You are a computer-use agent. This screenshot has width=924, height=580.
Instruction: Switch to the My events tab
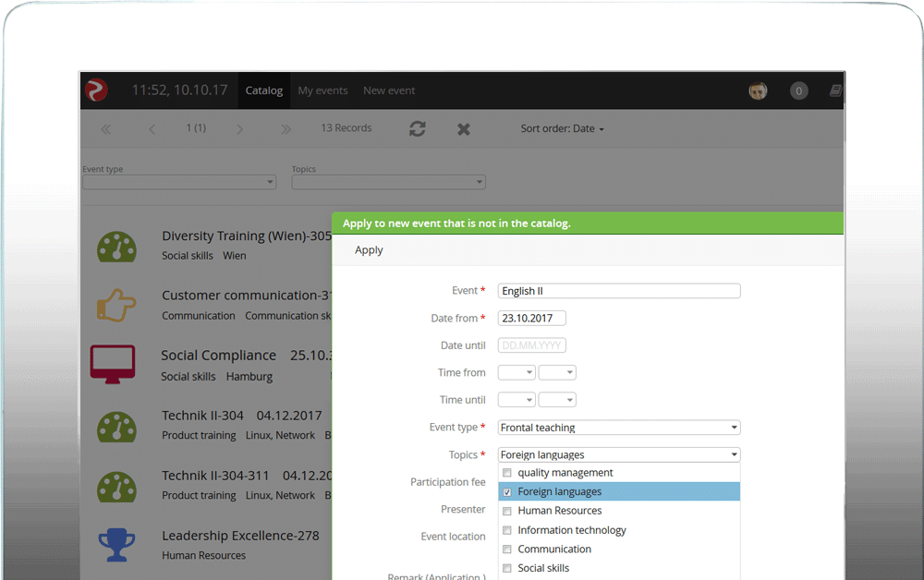322,91
